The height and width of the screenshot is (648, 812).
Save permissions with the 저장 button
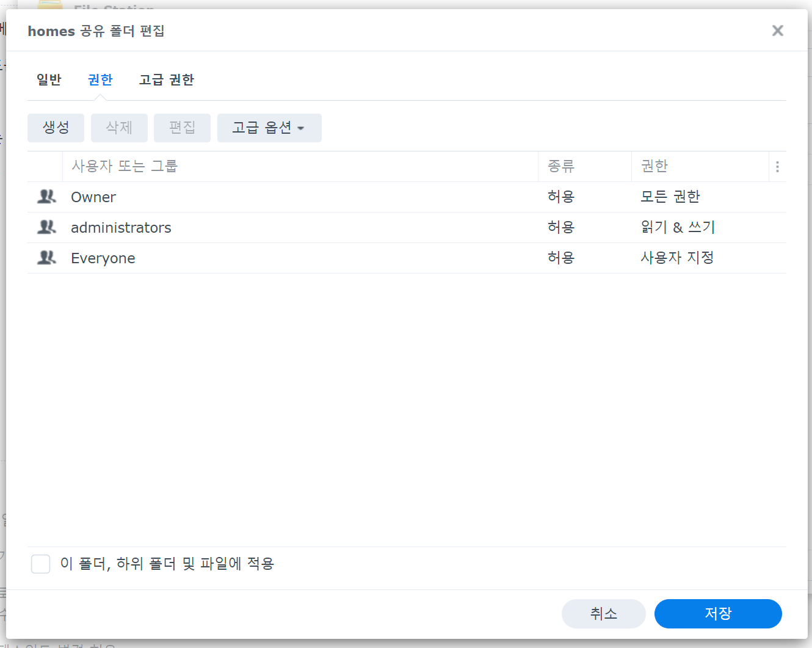click(x=718, y=614)
